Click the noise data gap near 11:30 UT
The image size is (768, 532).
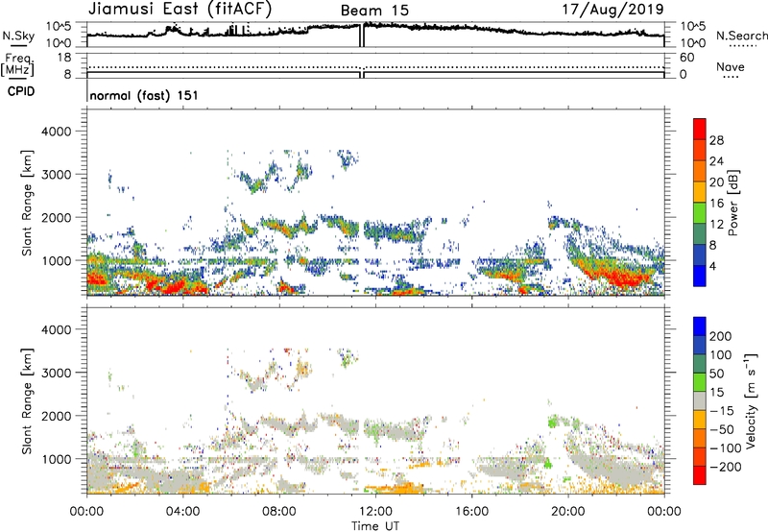tap(362, 36)
